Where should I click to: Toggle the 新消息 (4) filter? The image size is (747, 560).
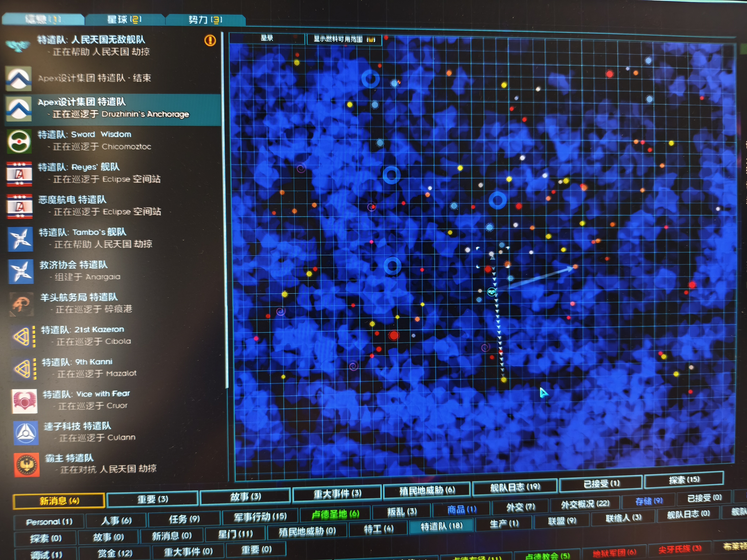click(x=59, y=501)
